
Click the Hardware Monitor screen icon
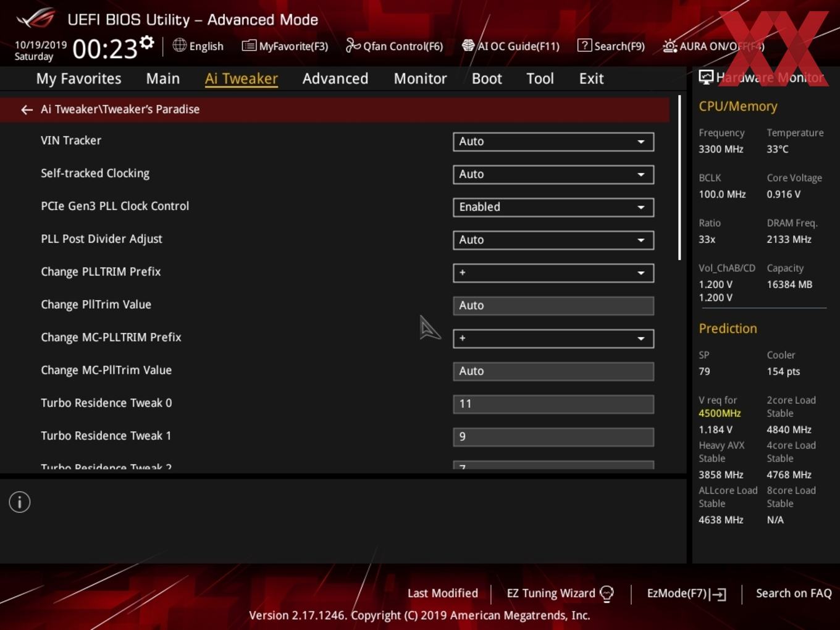(706, 77)
